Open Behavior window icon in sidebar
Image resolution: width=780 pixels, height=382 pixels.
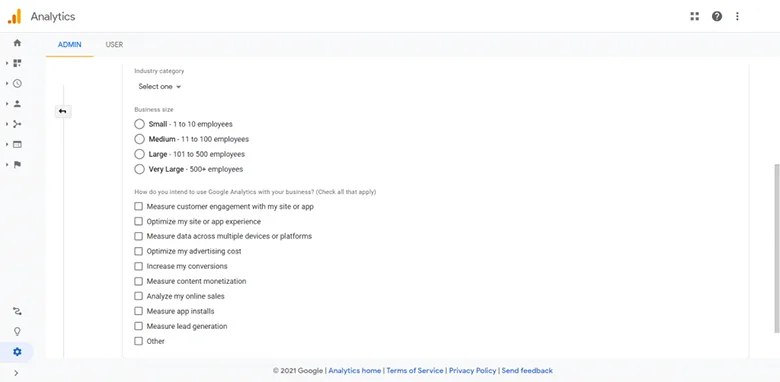tap(17, 144)
